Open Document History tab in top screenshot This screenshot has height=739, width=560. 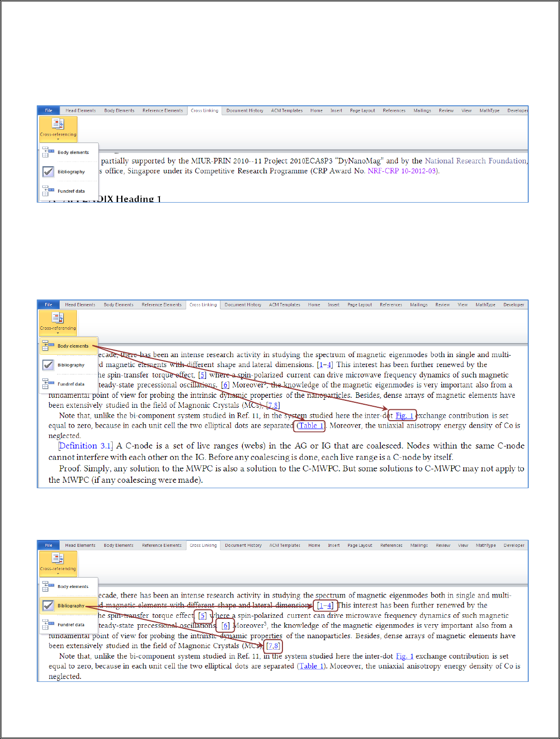pyautogui.click(x=245, y=111)
